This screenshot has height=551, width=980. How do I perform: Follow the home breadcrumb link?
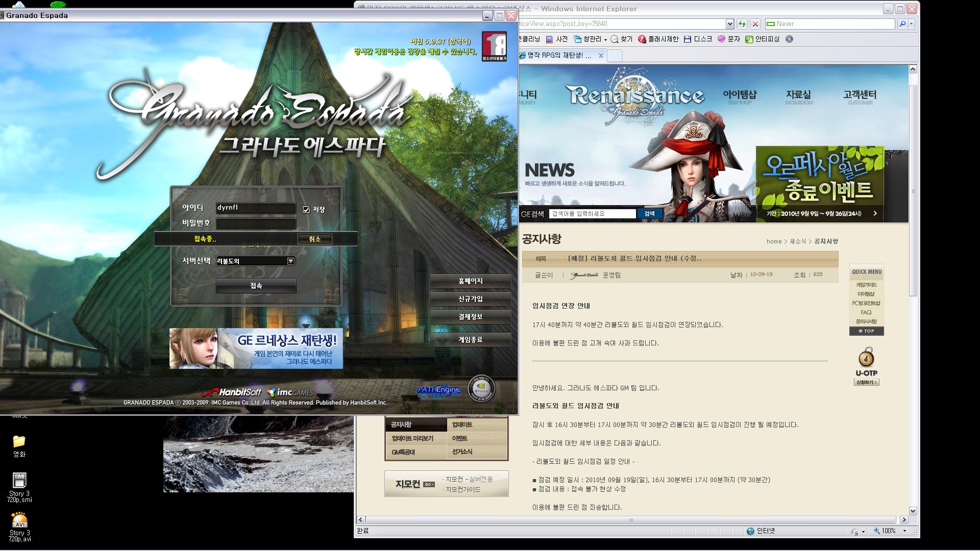(x=774, y=241)
